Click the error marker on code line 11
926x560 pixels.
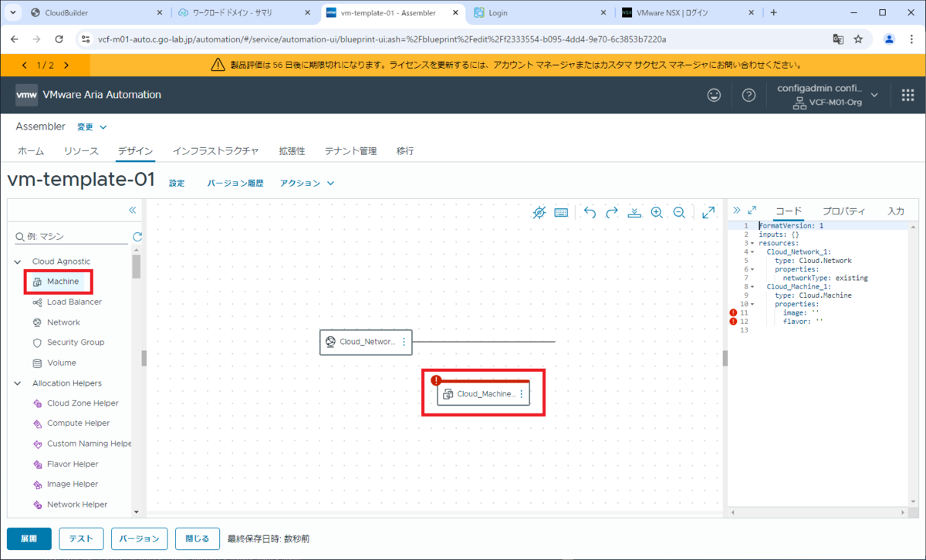point(733,312)
